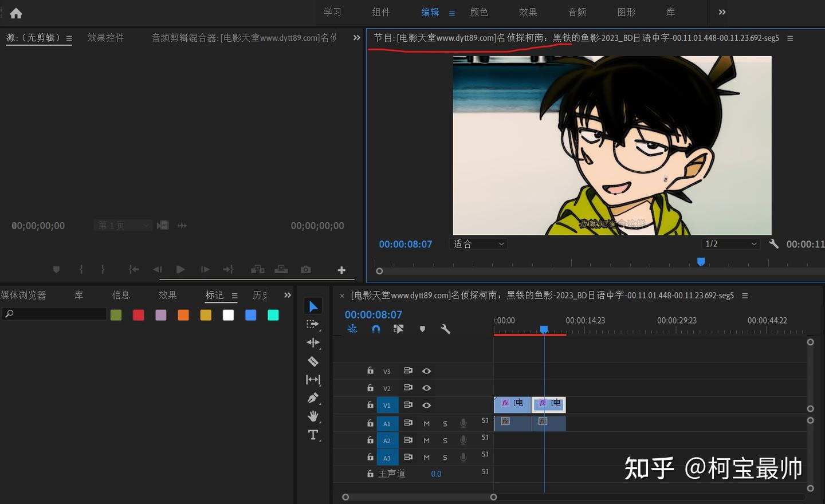Viewport: 825px width, 504px height.
Task: Switch to 组件 workspace
Action: (x=381, y=12)
